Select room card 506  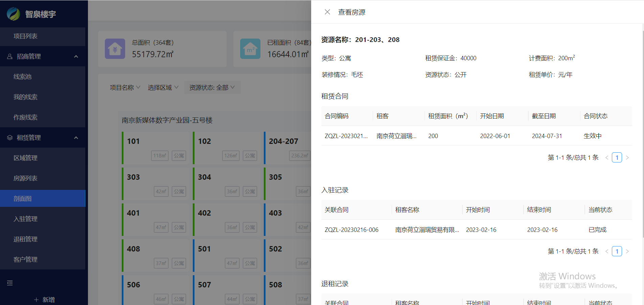click(x=156, y=290)
